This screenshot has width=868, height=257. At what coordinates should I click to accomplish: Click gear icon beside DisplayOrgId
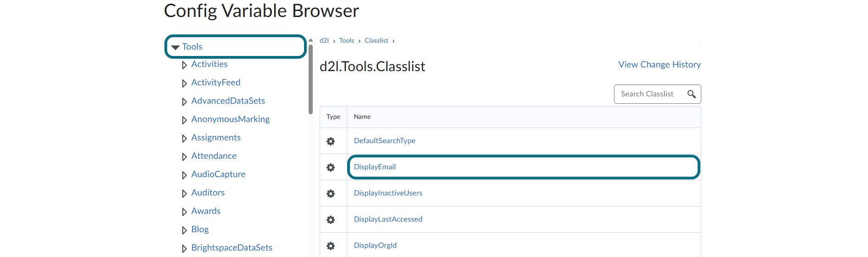point(331,246)
